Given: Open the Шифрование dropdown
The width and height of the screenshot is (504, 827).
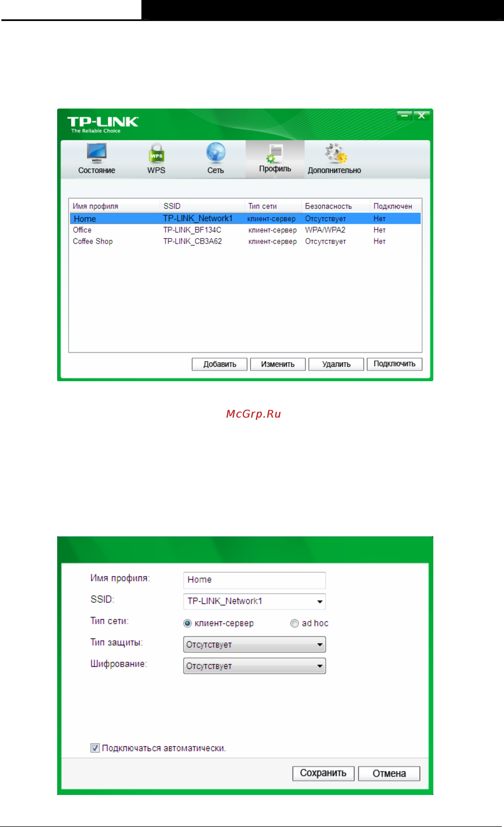Looking at the screenshot, I should (255, 666).
